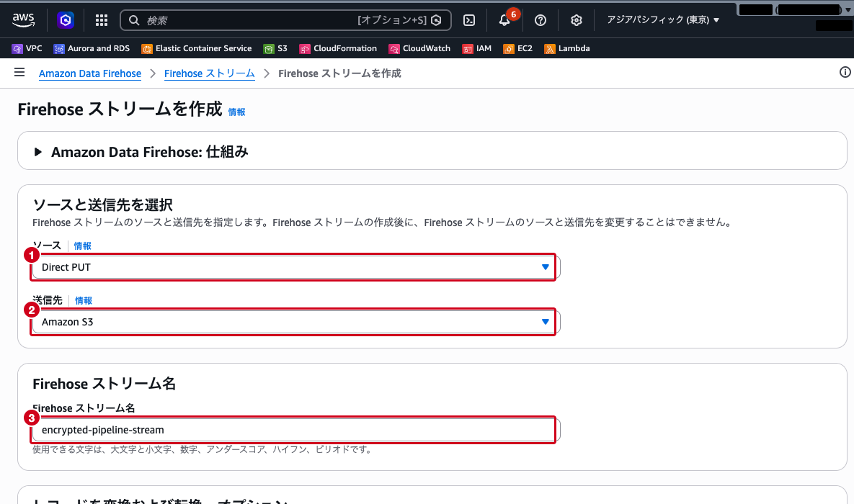
Task: Click the CloudWatch service icon
Action: pyautogui.click(x=393, y=48)
